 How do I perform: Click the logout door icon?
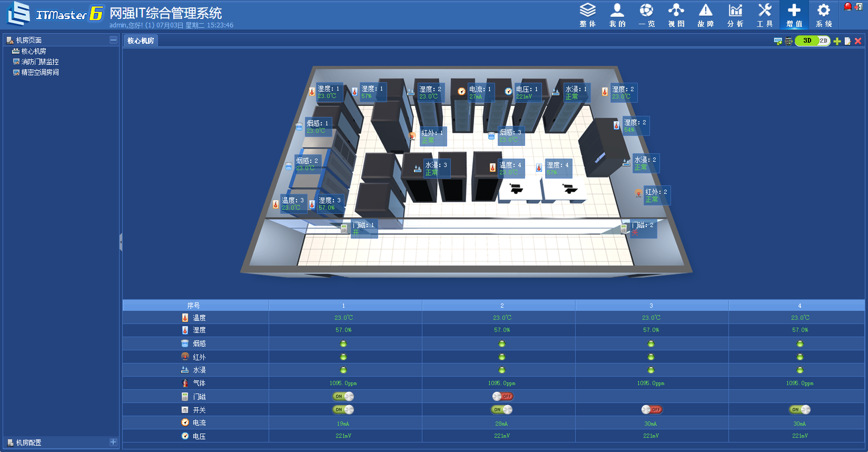858,6
